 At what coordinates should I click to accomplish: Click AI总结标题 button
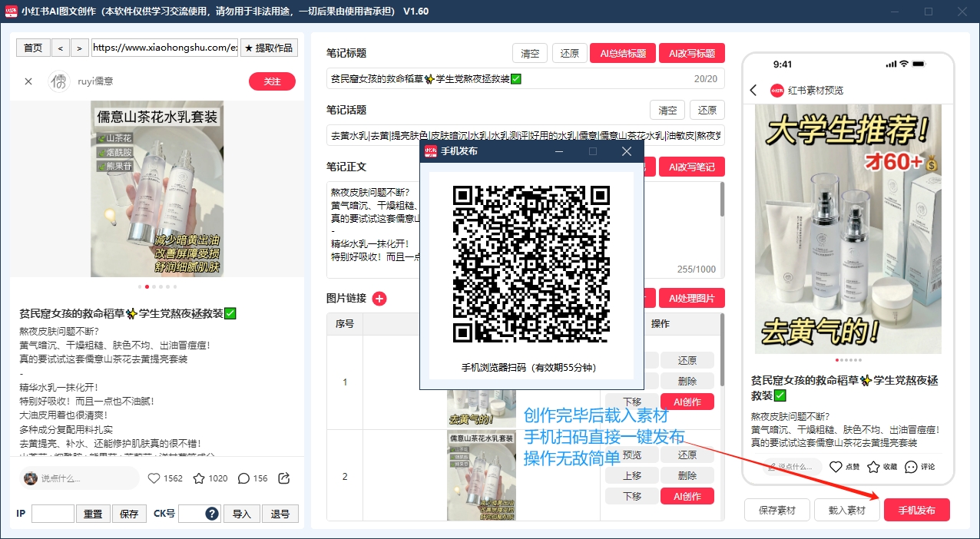[622, 54]
